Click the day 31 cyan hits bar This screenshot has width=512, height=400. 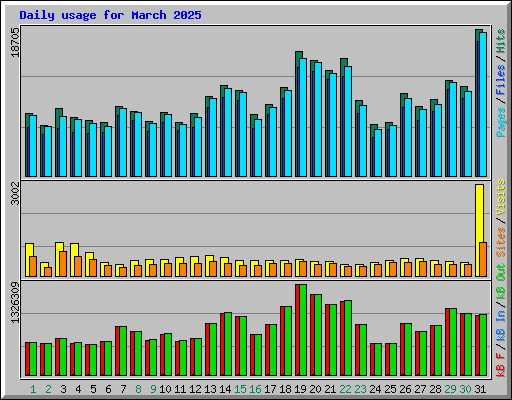click(x=483, y=104)
